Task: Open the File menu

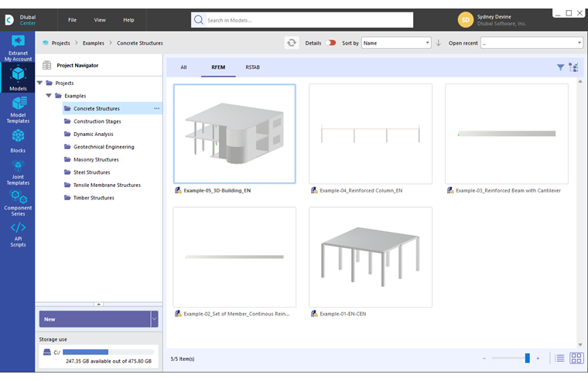Action: [72, 20]
